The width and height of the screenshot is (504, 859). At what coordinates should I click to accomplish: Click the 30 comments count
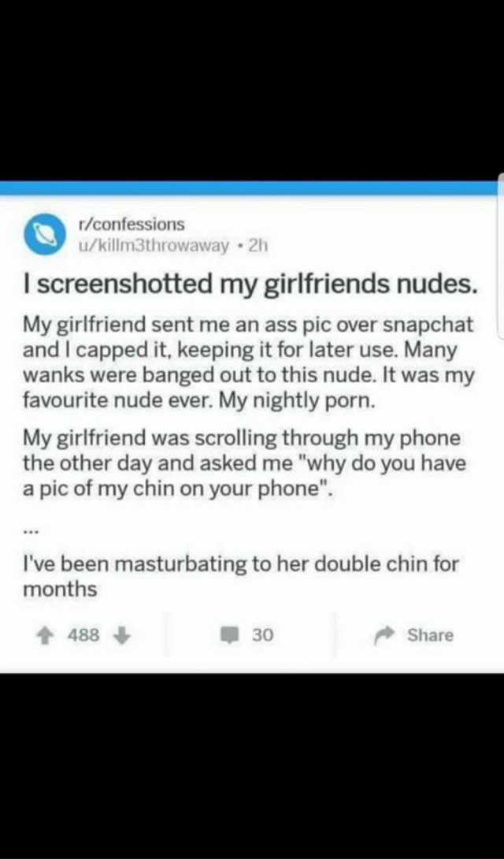pyautogui.click(x=262, y=635)
